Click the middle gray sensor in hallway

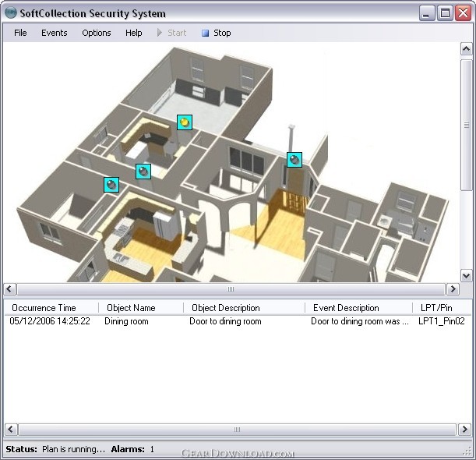pos(143,172)
